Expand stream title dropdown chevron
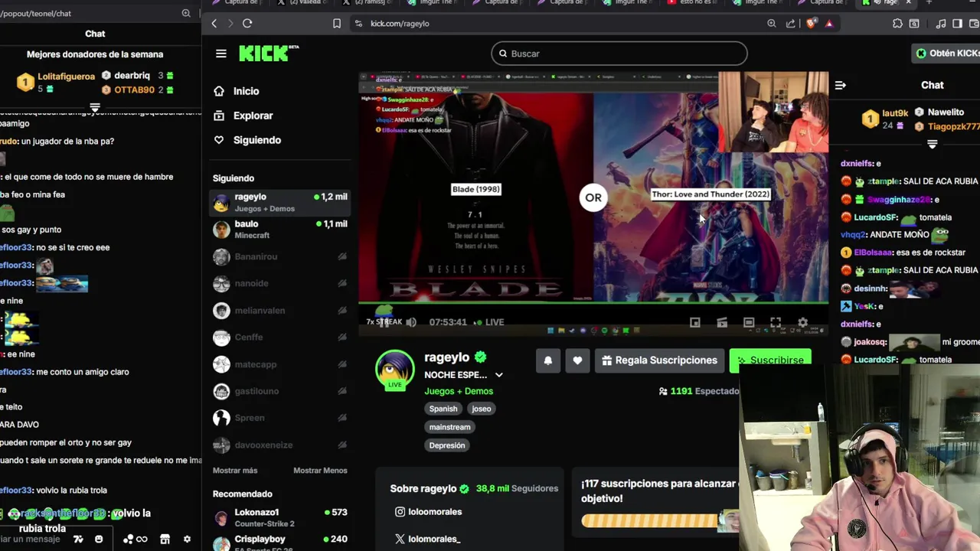Viewport: 980px width, 551px height. tap(499, 375)
